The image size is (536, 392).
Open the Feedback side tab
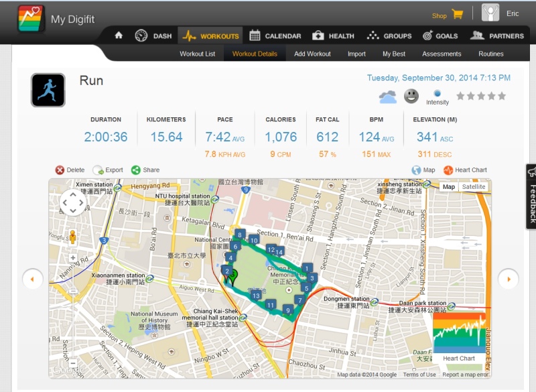[531, 196]
